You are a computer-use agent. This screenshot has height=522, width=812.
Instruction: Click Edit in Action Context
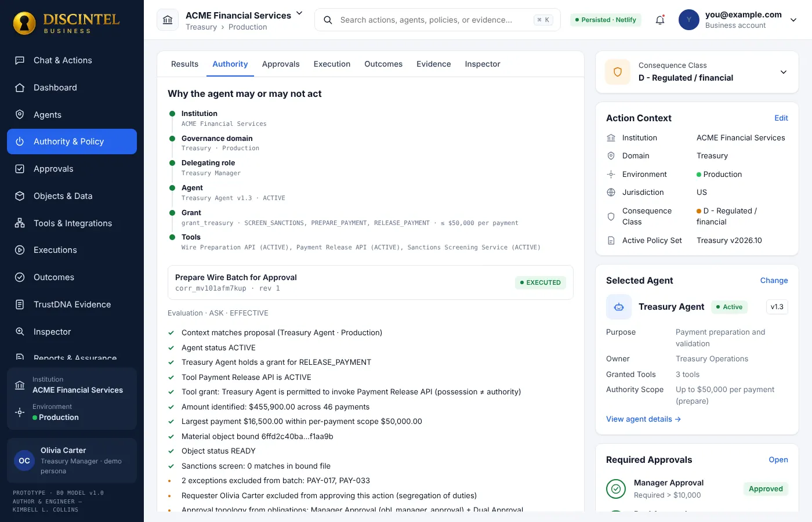click(781, 118)
